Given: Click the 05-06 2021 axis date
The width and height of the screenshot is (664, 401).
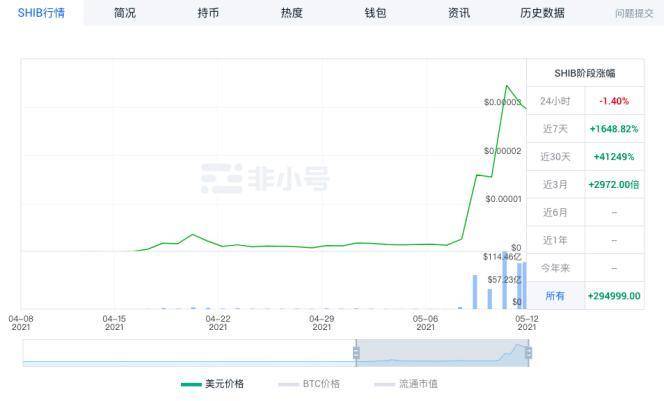Looking at the screenshot, I should point(425,323).
